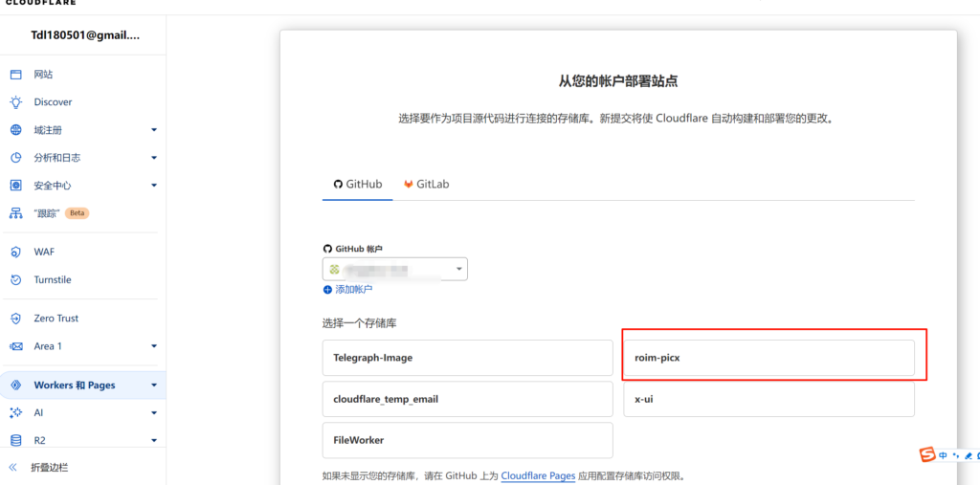
Task: Click the Zero Trust icon
Action: point(15,319)
